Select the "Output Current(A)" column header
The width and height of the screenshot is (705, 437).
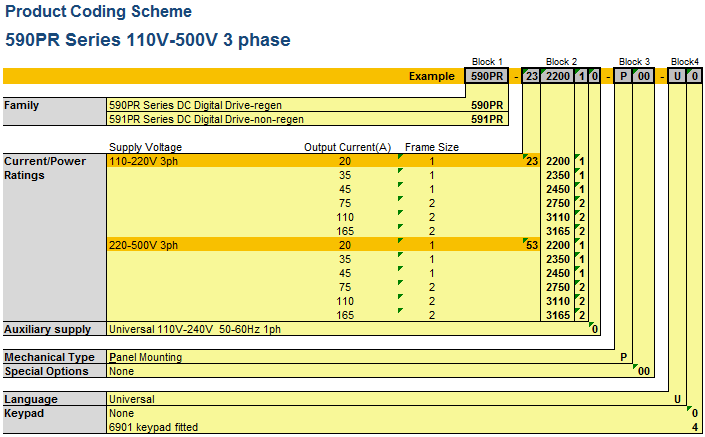tap(348, 147)
